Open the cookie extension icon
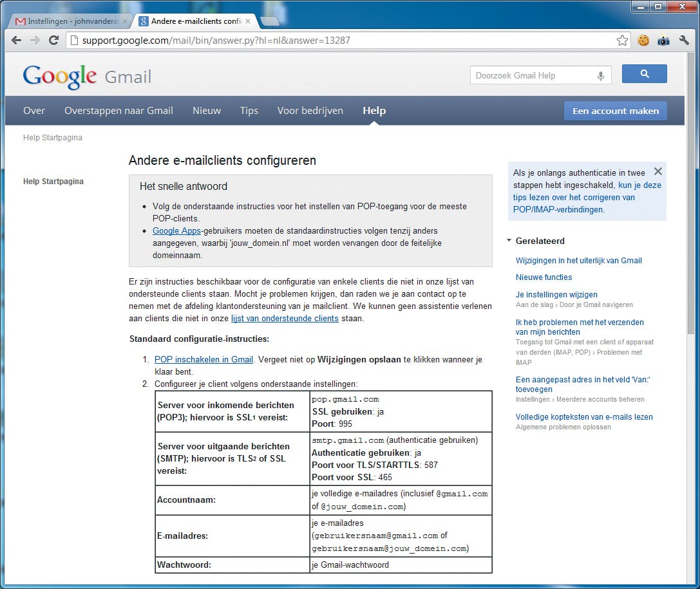700x589 pixels. click(x=643, y=41)
